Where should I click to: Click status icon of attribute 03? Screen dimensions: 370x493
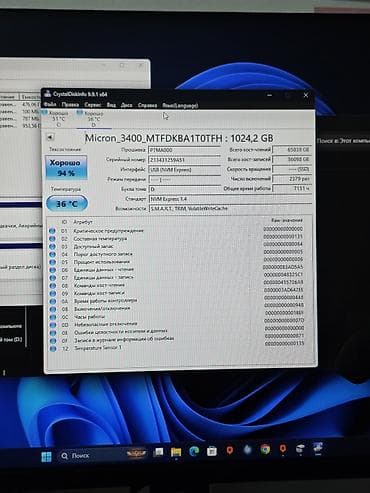(52, 247)
